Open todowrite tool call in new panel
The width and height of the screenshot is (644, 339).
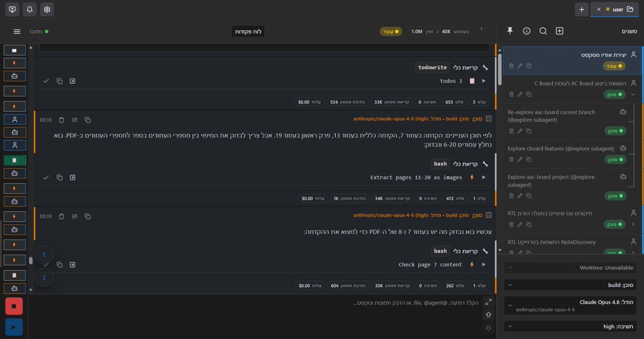point(73,81)
